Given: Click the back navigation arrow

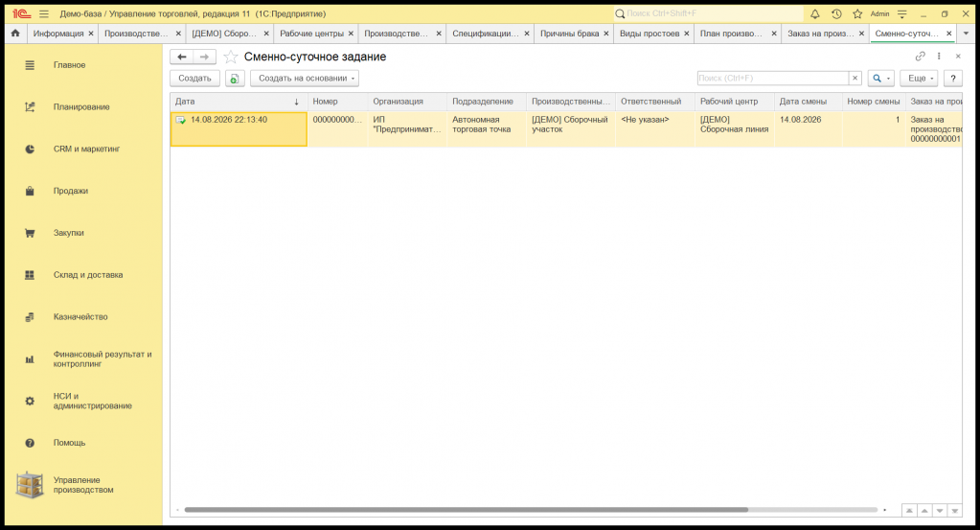Looking at the screenshot, I should (182, 57).
